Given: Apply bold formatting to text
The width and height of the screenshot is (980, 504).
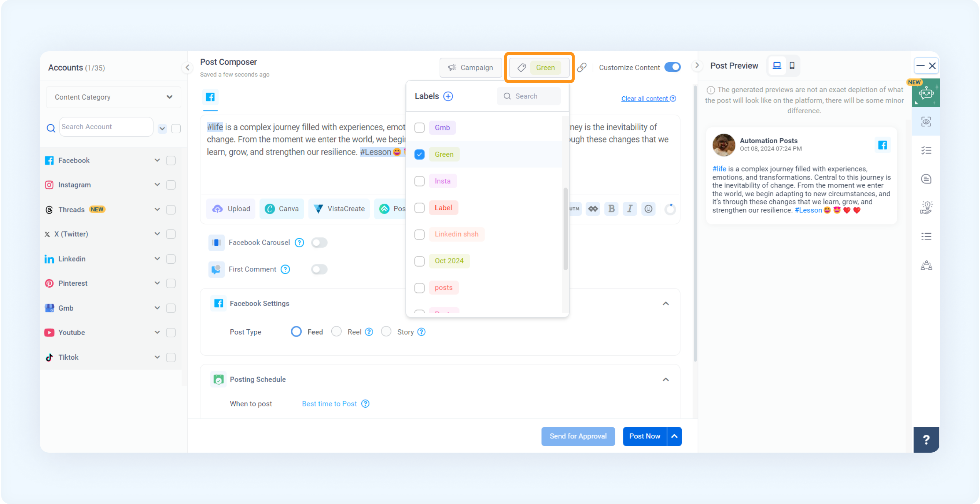Looking at the screenshot, I should pyautogui.click(x=611, y=209).
